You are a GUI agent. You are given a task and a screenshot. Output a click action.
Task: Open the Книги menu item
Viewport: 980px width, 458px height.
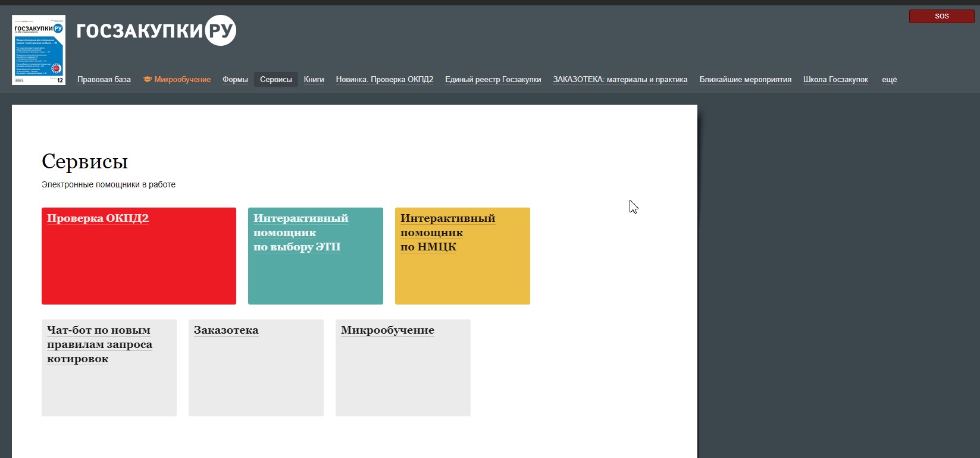coord(314,80)
